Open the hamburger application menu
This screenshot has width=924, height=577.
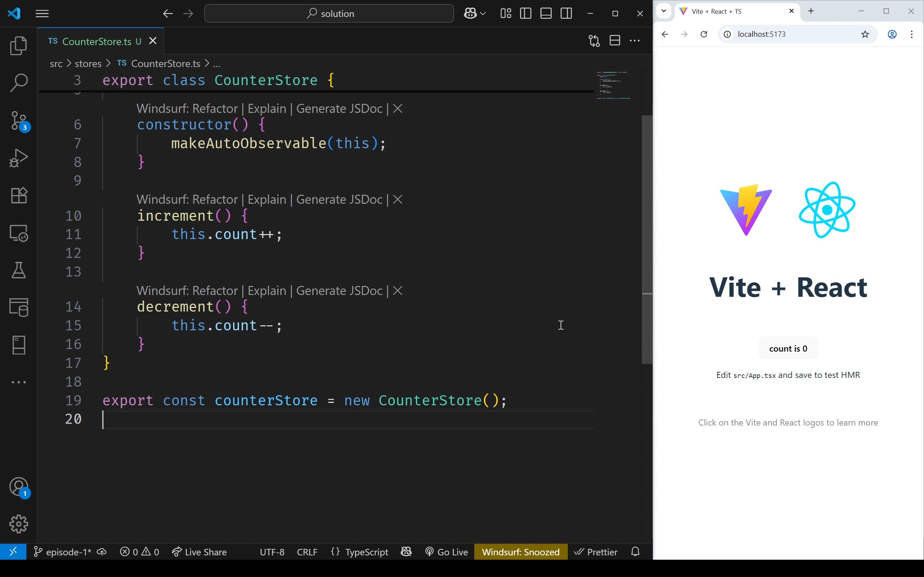click(42, 13)
